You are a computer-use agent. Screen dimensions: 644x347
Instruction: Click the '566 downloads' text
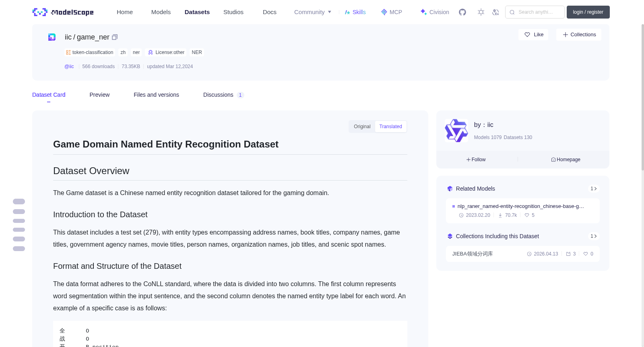[x=99, y=66]
